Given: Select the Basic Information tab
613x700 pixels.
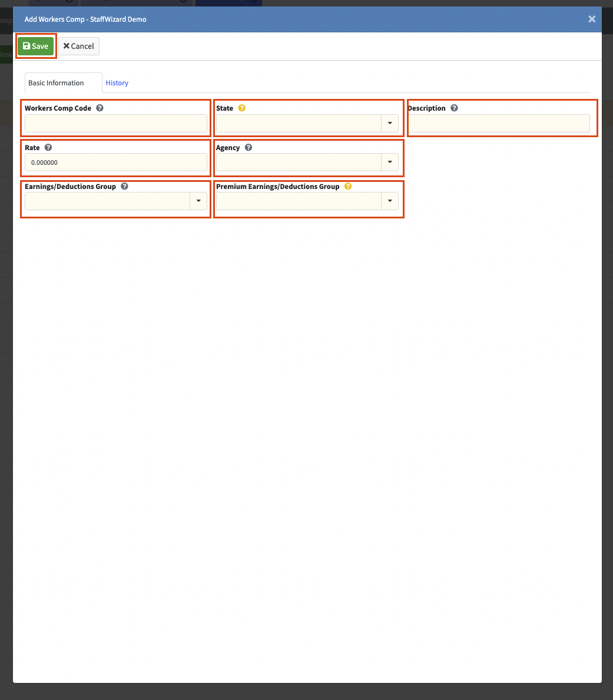Looking at the screenshot, I should [x=57, y=83].
